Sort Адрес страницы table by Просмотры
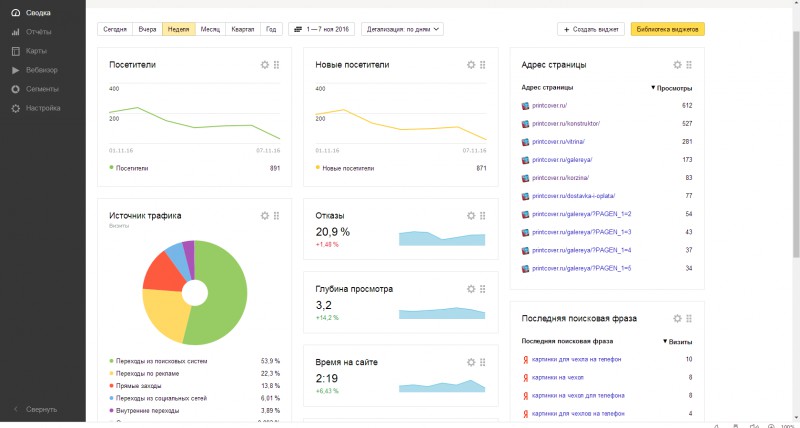Image resolution: width=800 pixels, height=428 pixels. click(x=671, y=88)
